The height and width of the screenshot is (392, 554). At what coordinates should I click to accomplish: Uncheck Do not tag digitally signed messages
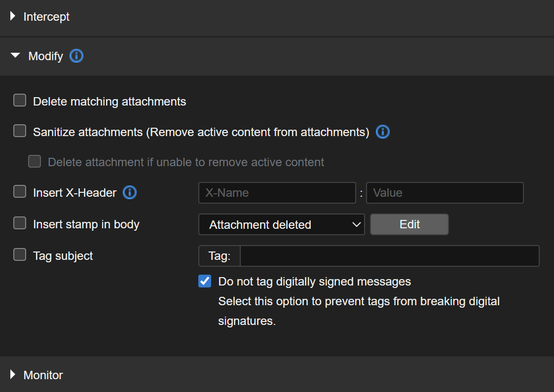(x=205, y=281)
